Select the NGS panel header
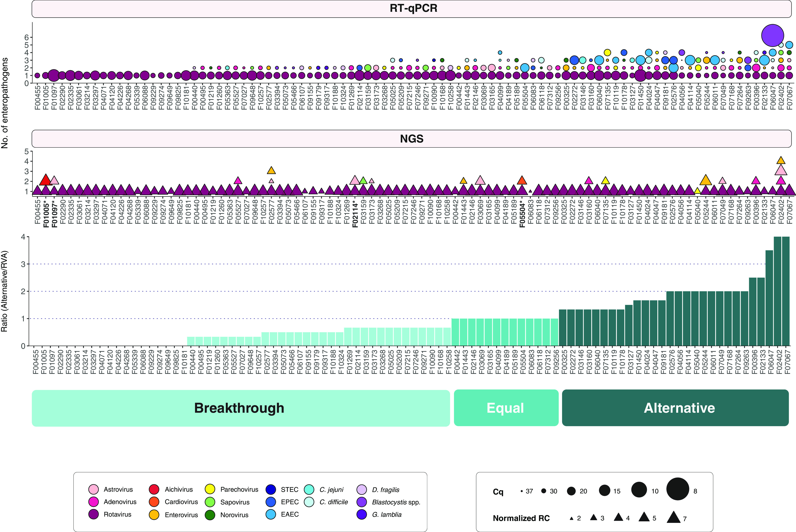This screenshot has width=796, height=532. [x=412, y=139]
